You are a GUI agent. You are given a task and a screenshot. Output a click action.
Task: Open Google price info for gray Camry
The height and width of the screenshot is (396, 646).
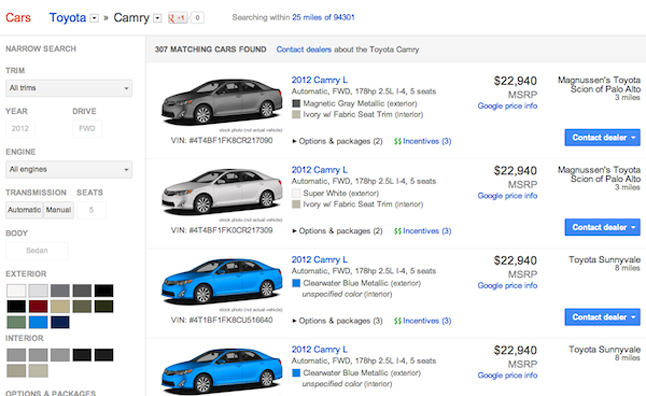507,106
